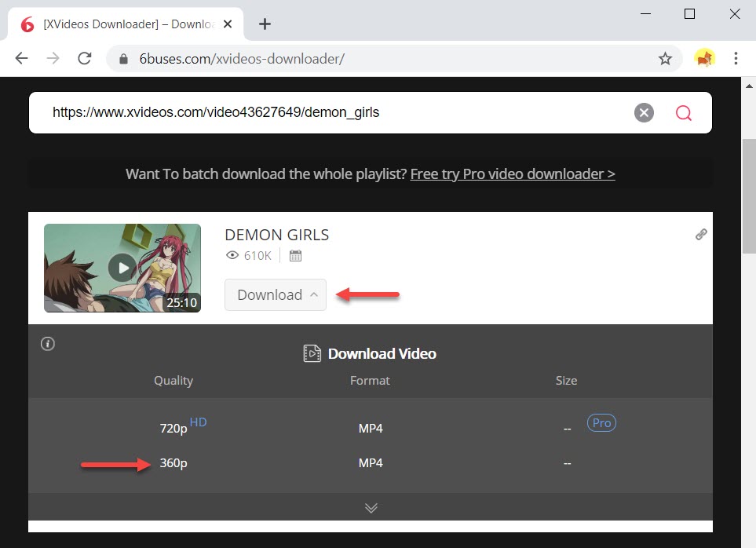The image size is (756, 548).
Task: Click the 610K view count
Action: click(257, 255)
